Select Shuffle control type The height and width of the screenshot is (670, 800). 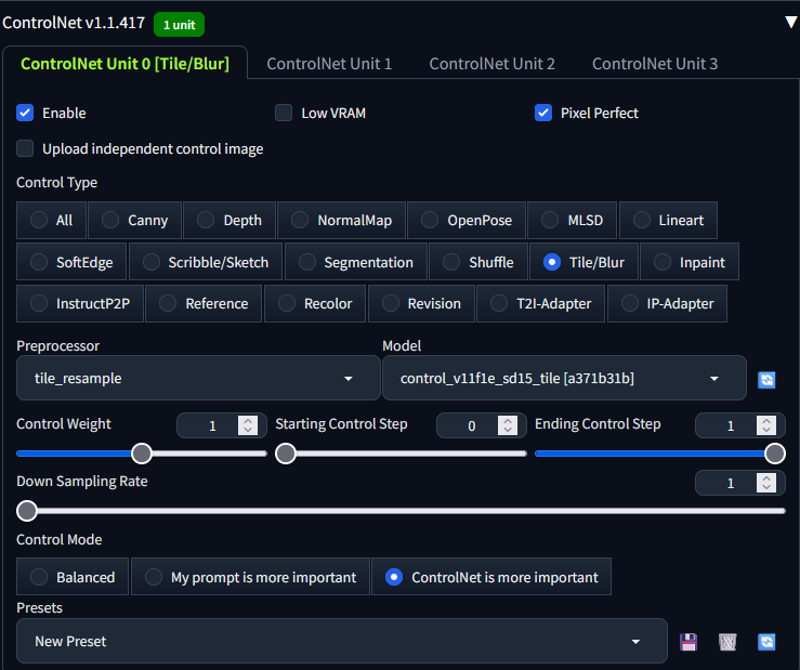coord(478,262)
